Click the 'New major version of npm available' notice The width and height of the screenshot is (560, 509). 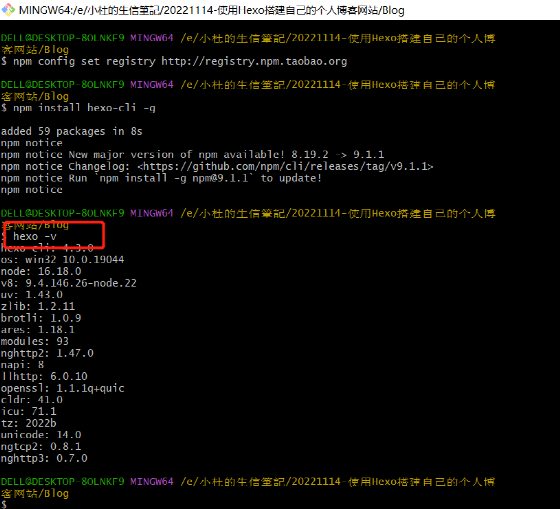(x=192, y=155)
